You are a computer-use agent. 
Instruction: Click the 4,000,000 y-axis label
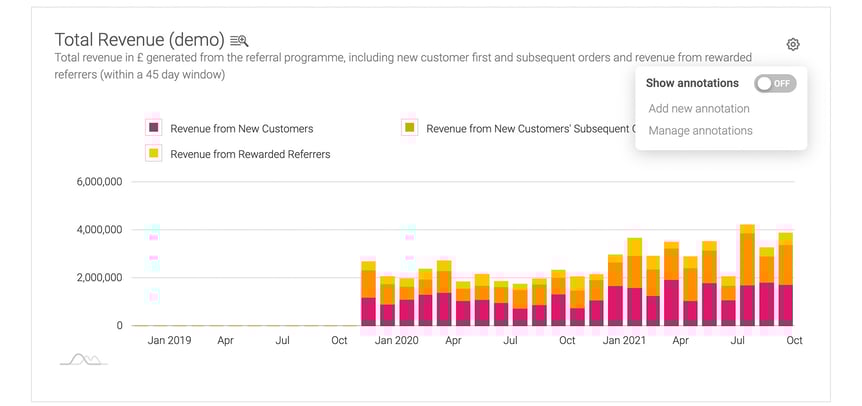coord(99,230)
